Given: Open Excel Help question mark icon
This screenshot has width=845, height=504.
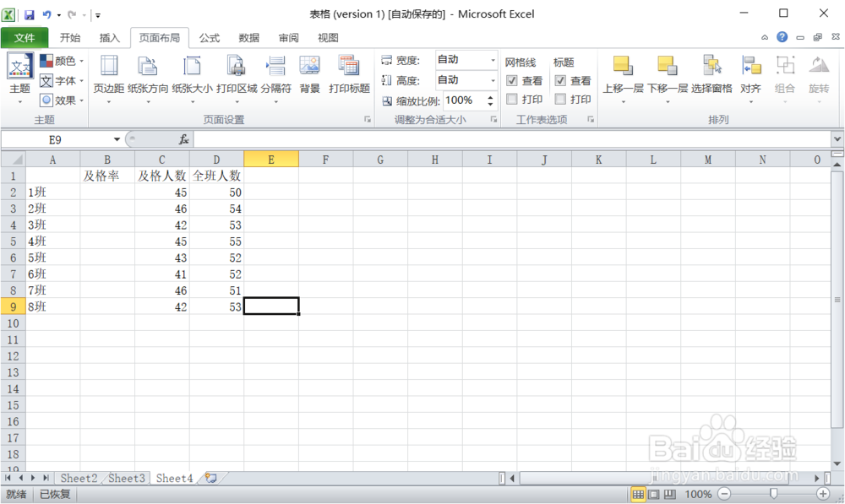Looking at the screenshot, I should click(782, 36).
